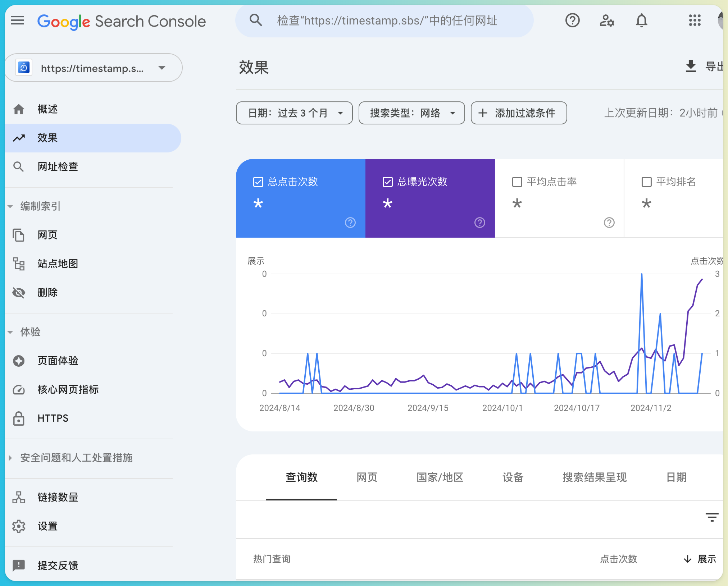Image resolution: width=728 pixels, height=586 pixels.
Task: Uncheck the 总曝光次数 checkbox
Action: point(388,182)
